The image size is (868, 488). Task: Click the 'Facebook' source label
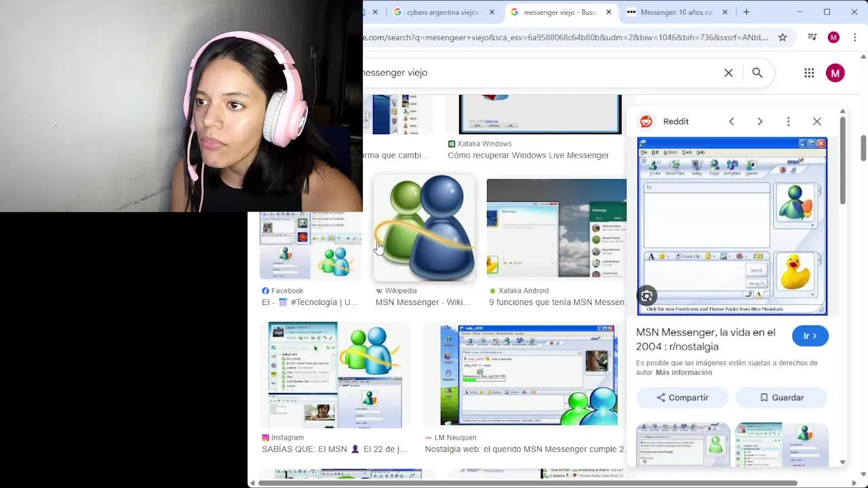[x=288, y=291]
